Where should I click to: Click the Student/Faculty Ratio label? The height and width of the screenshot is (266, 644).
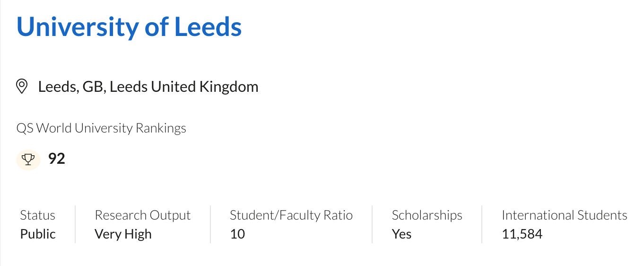point(291,215)
